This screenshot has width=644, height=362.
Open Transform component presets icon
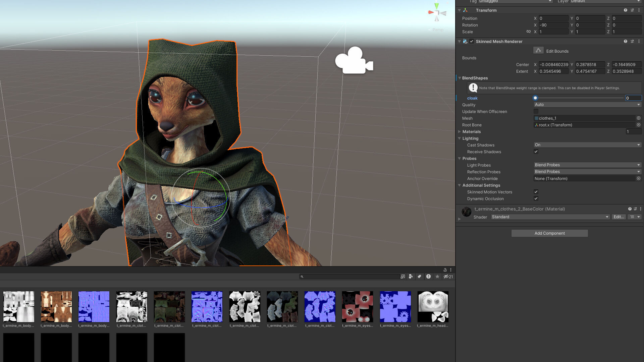(x=632, y=10)
